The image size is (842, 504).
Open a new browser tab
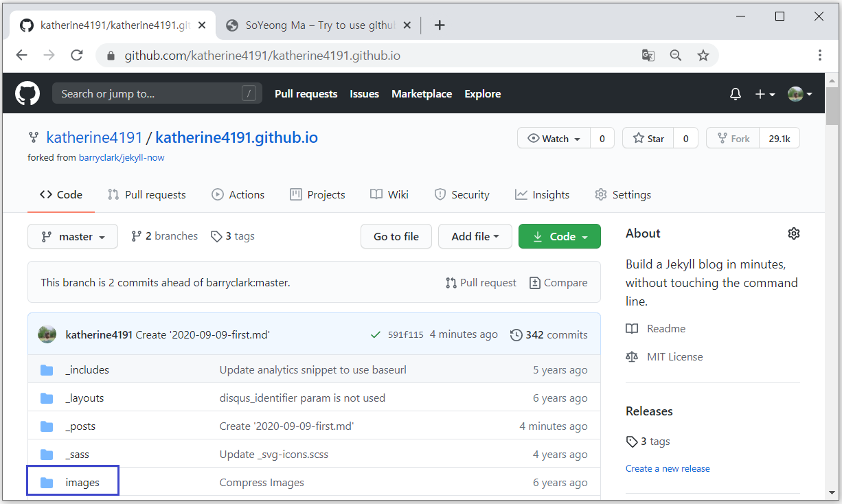pos(440,25)
